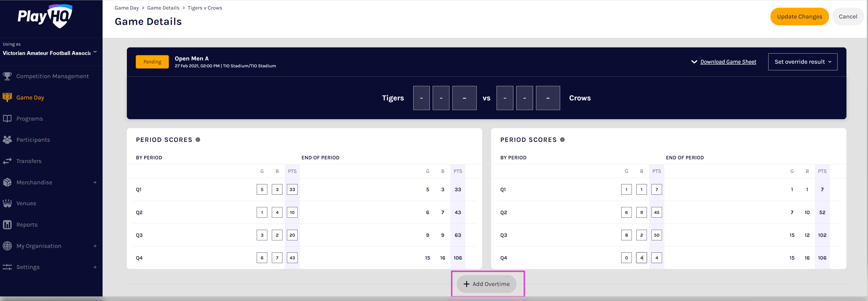Open the Set override result dropdown
Image resolution: width=868 pixels, height=301 pixels.
[x=802, y=62]
